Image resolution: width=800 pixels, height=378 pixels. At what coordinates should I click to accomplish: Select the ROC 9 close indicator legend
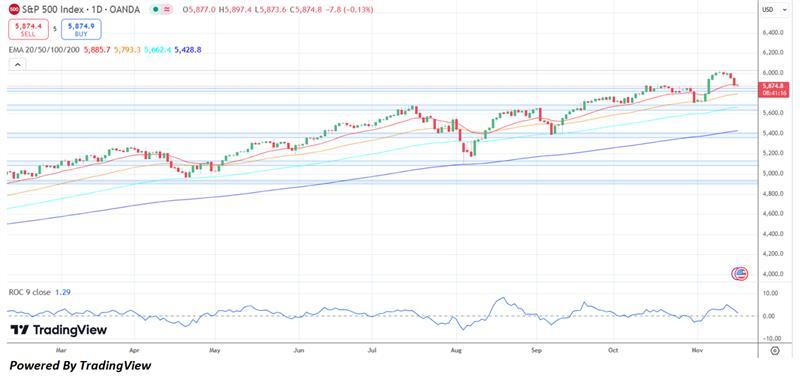coord(30,292)
